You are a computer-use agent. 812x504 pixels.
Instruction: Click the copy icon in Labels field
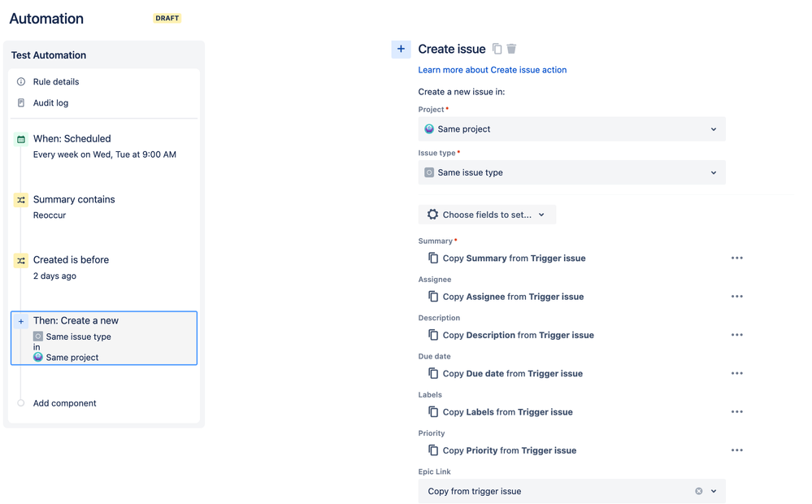[x=433, y=412]
